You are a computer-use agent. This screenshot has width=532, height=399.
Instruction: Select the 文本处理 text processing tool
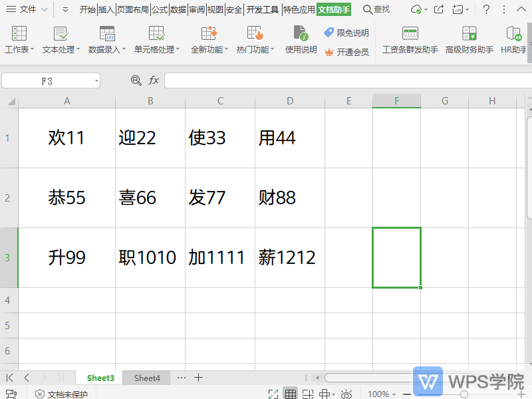point(59,40)
